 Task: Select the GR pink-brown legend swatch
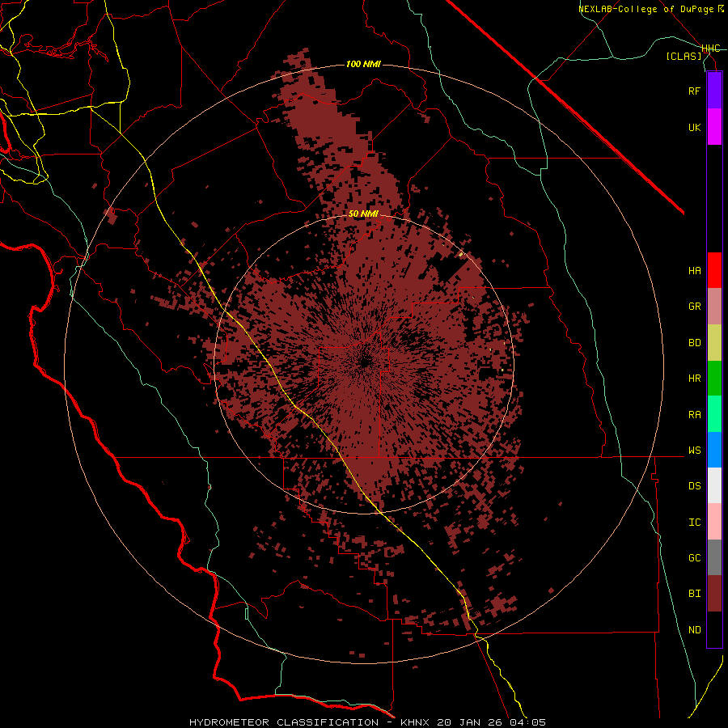[714, 307]
